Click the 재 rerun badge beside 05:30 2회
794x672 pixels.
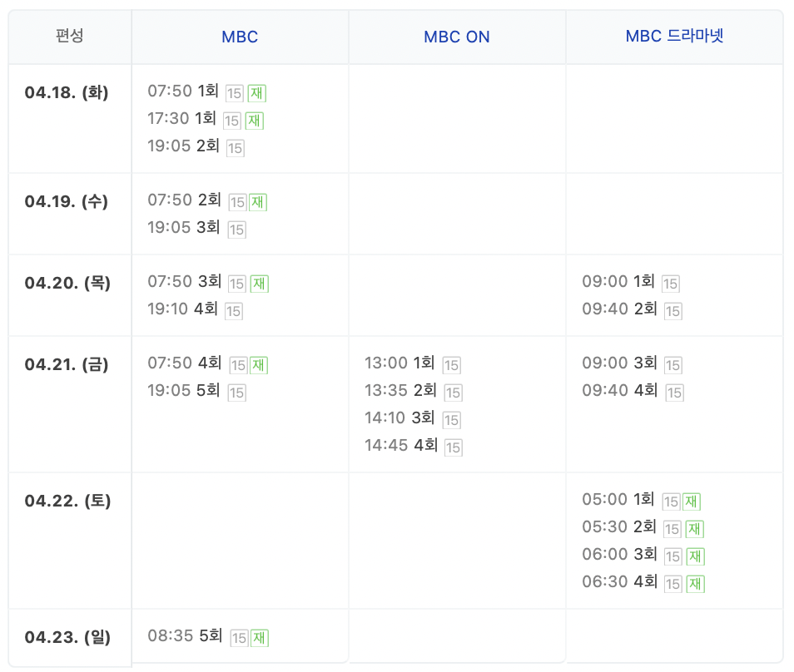point(695,529)
